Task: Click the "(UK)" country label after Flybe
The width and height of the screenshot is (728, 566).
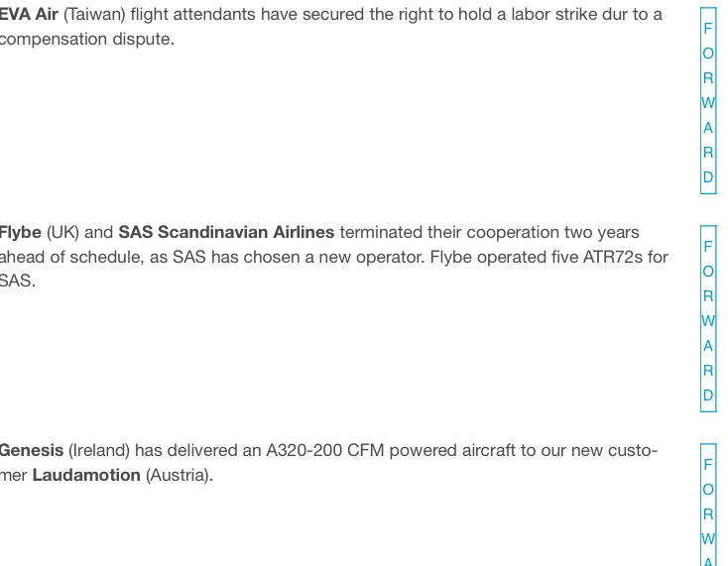Action: 62,233
